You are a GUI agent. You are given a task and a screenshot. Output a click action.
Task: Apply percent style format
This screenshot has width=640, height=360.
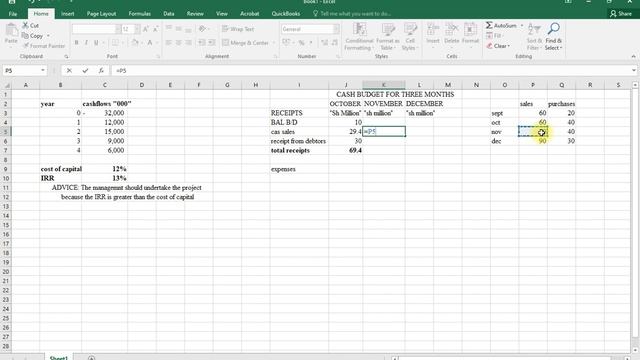click(x=301, y=42)
